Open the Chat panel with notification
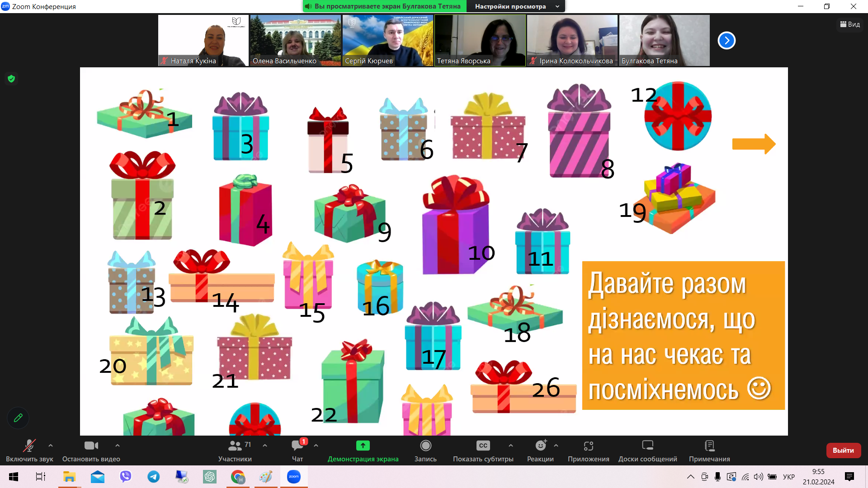The height and width of the screenshot is (488, 868). [x=297, y=446]
